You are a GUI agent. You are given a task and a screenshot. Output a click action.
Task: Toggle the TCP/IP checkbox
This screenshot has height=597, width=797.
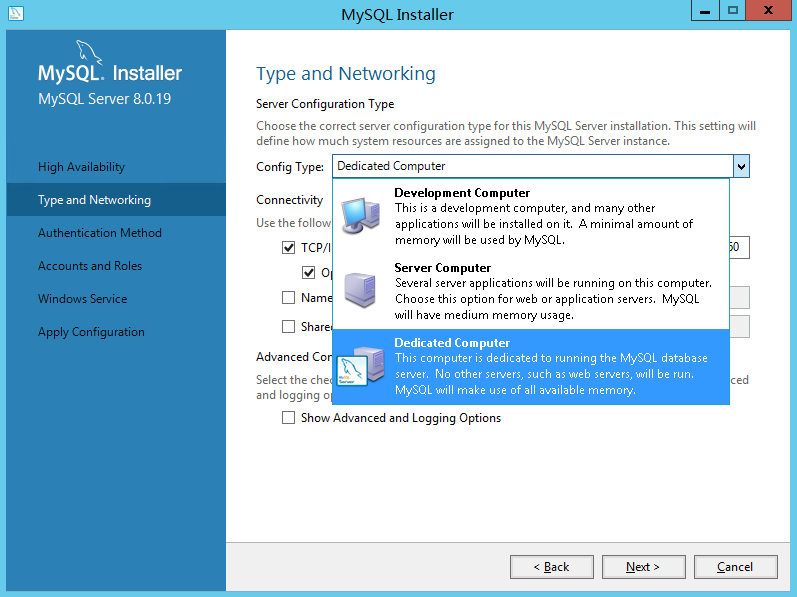pos(288,247)
